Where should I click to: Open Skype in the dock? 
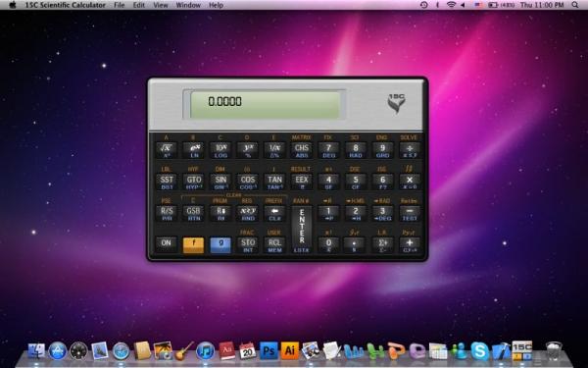pyautogui.click(x=479, y=350)
